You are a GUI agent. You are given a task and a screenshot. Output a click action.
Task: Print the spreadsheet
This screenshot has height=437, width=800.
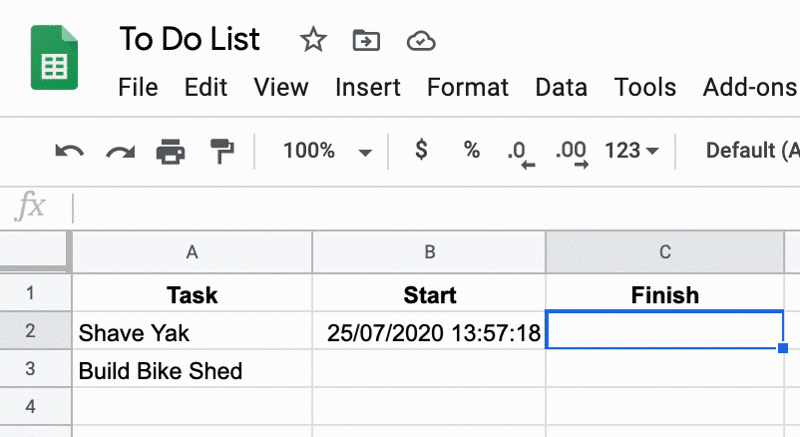(170, 151)
